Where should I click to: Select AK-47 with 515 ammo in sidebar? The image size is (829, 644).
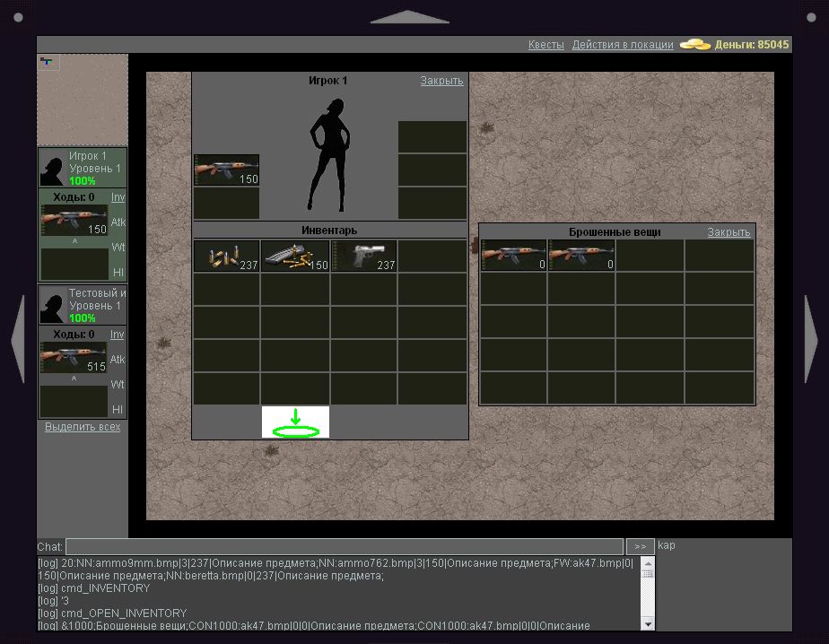point(74,358)
